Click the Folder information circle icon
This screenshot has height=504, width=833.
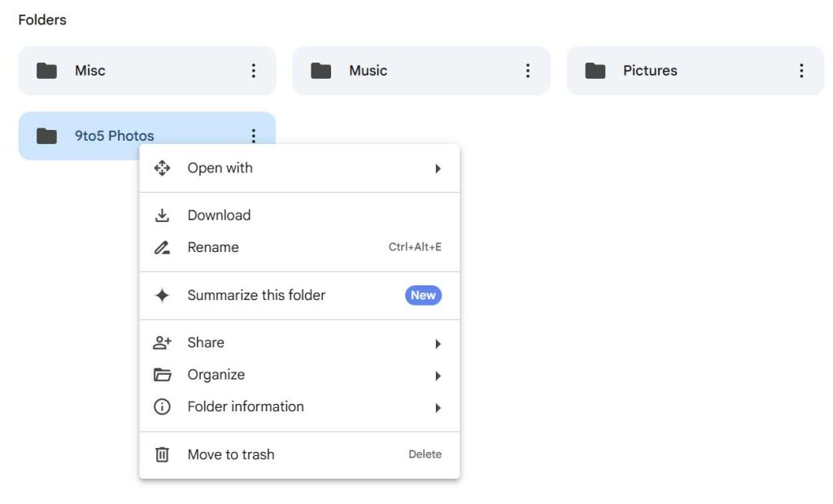tap(162, 406)
